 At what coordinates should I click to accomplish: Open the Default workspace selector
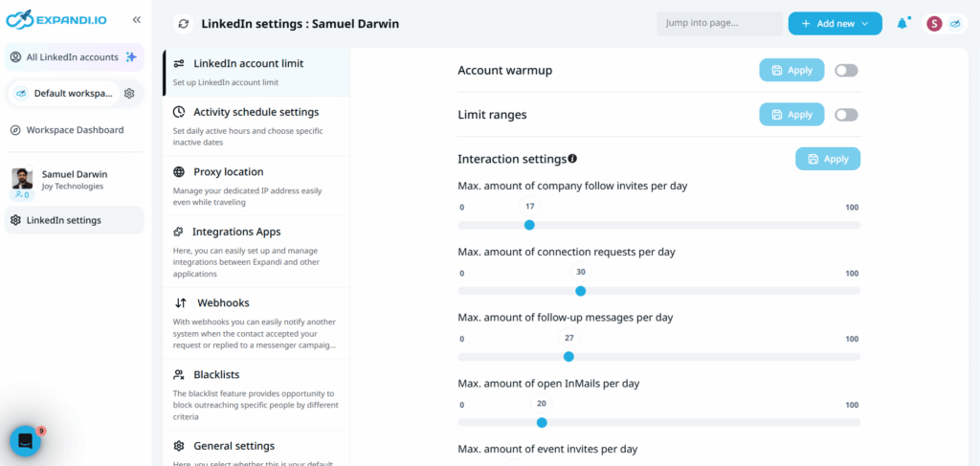(x=65, y=93)
